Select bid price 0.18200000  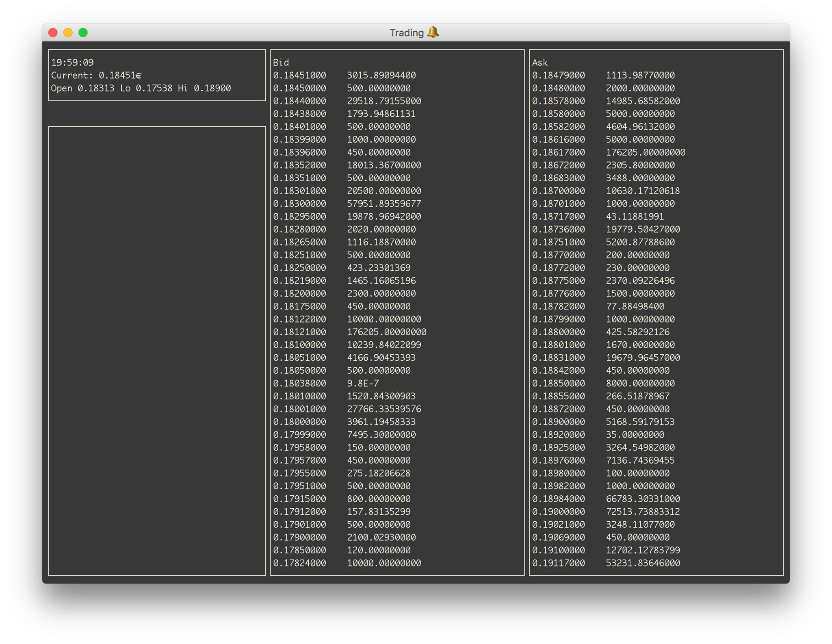[299, 294]
